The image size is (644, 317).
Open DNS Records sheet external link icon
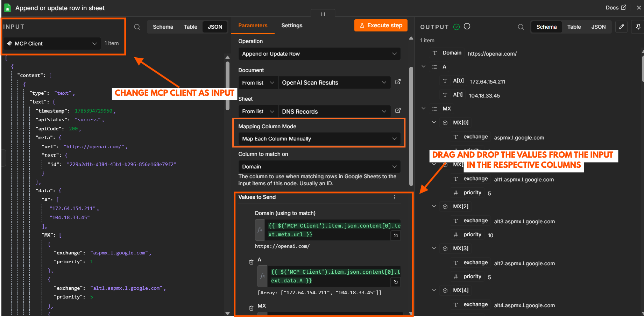pos(398,110)
